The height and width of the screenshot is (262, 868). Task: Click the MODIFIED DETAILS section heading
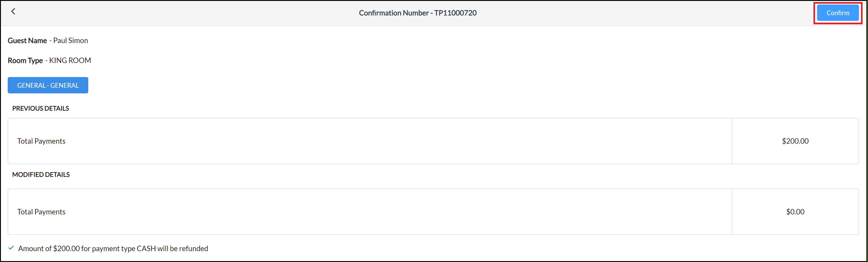(x=41, y=174)
